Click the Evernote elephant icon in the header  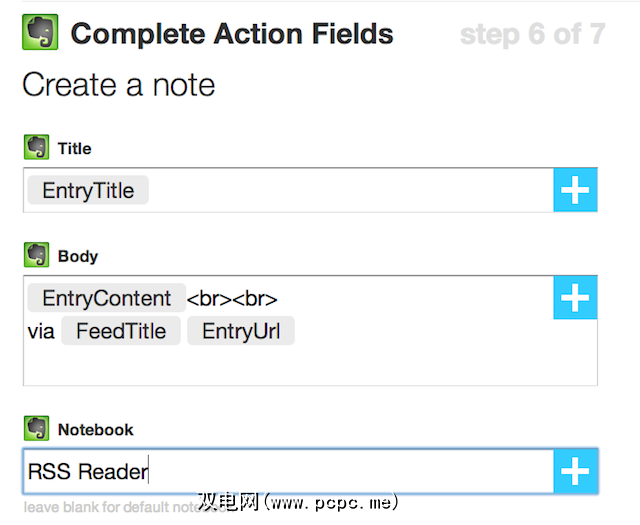tap(40, 33)
